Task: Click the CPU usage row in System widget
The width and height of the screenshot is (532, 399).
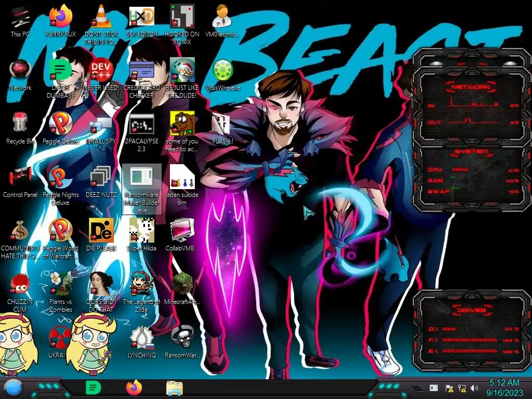Action: point(473,170)
